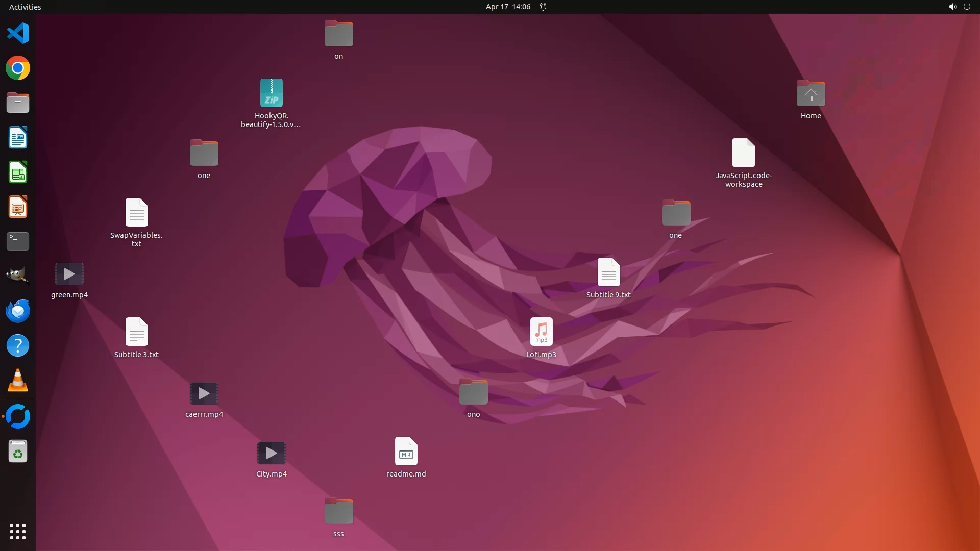Screen dimensions: 980x551
Task: Open LibreOffice Calc in the dock
Action: [x=18, y=172]
